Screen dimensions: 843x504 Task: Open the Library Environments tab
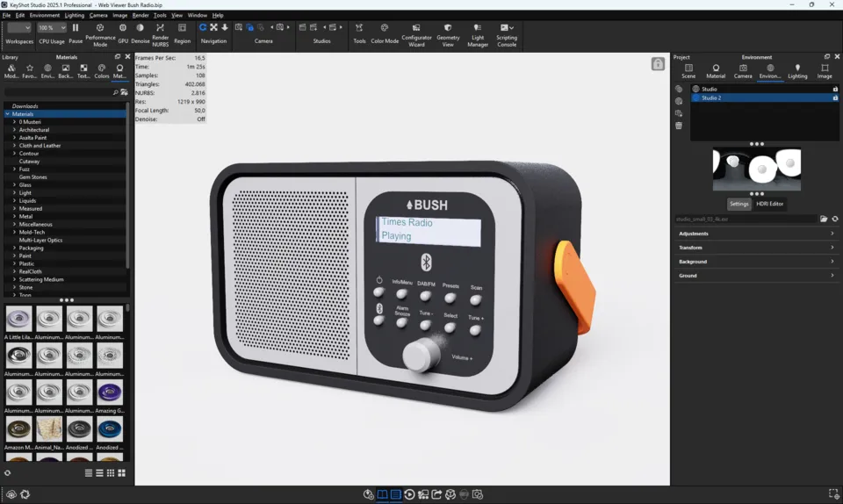(x=47, y=71)
